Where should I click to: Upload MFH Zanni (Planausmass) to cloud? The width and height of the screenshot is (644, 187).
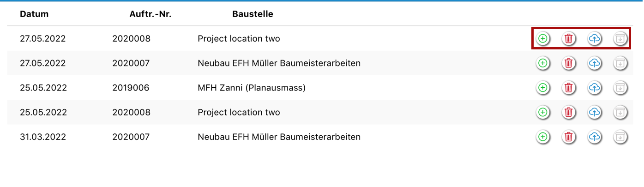coord(595,88)
